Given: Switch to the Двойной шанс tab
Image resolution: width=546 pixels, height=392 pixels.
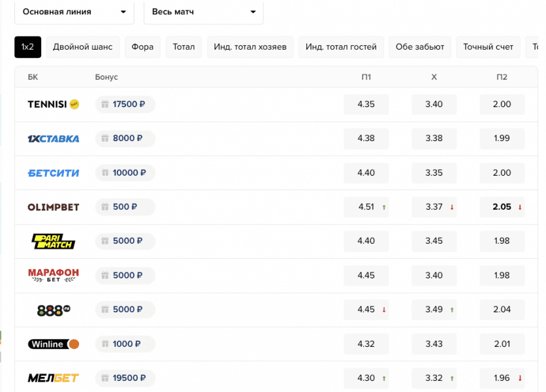Looking at the screenshot, I should coord(82,47).
